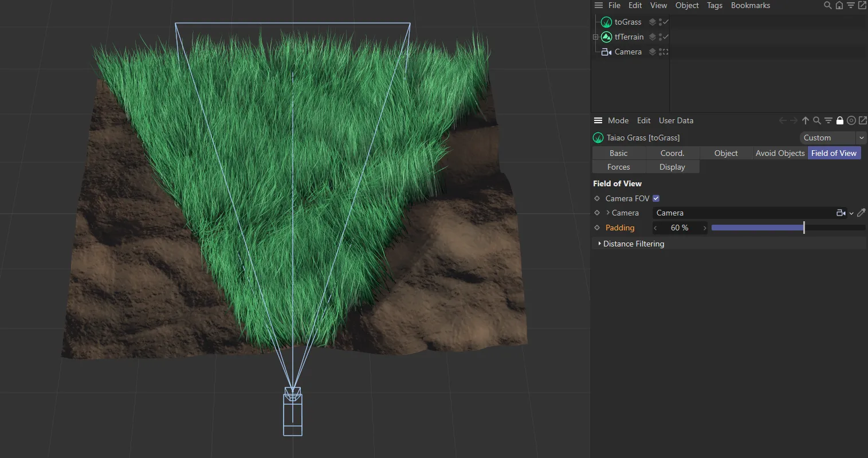Switch to the Avoid Objects tab
The height and width of the screenshot is (458, 868).
point(780,153)
